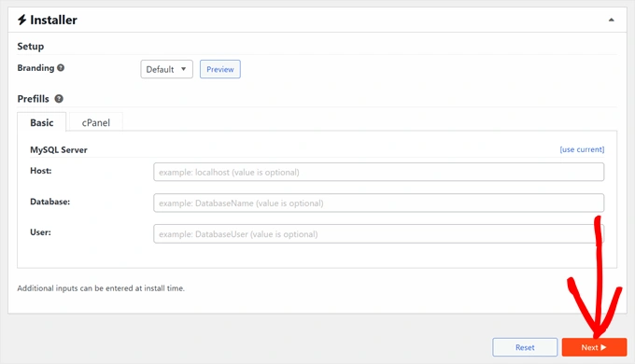635x364 pixels.
Task: Click the "Host:" label
Action: pyautogui.click(x=41, y=171)
